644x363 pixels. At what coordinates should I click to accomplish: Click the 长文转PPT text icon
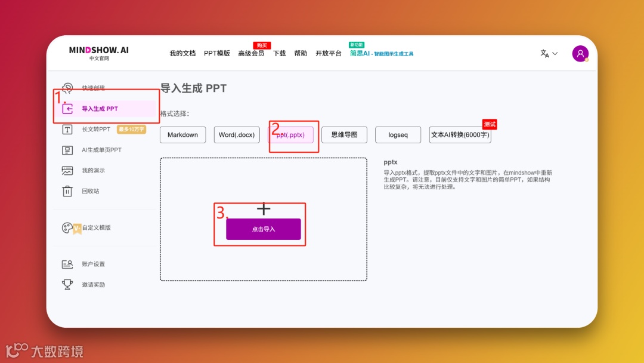pos(67,130)
